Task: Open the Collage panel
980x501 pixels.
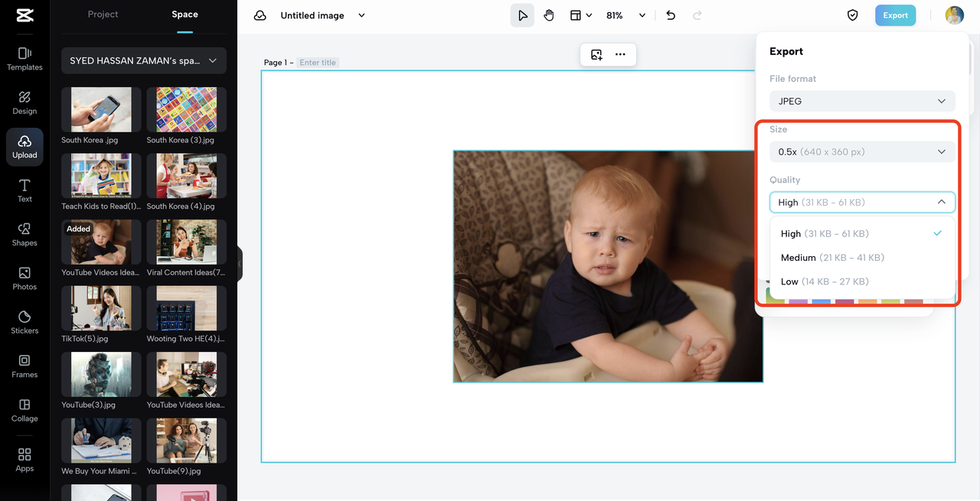Action: point(24,410)
